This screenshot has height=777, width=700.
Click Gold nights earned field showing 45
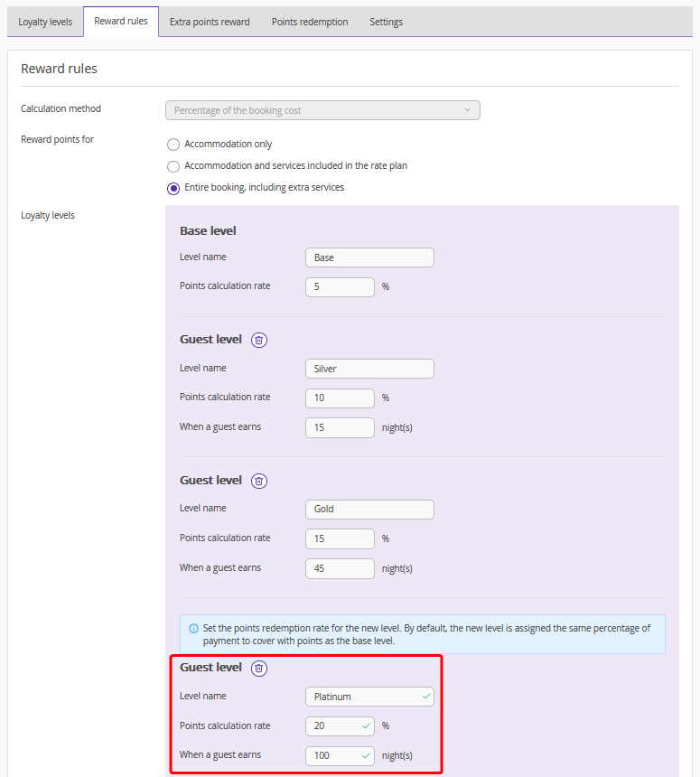pos(340,568)
